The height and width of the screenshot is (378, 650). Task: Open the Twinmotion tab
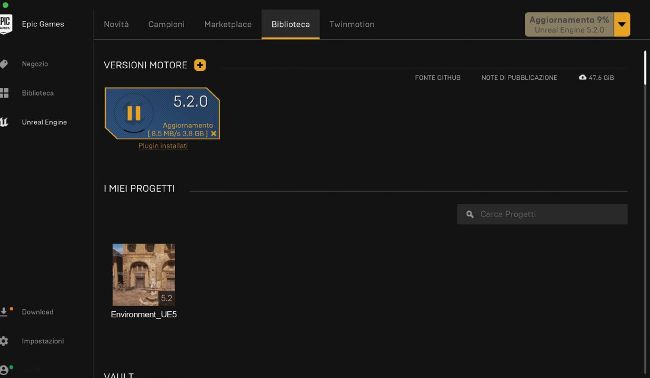[352, 24]
